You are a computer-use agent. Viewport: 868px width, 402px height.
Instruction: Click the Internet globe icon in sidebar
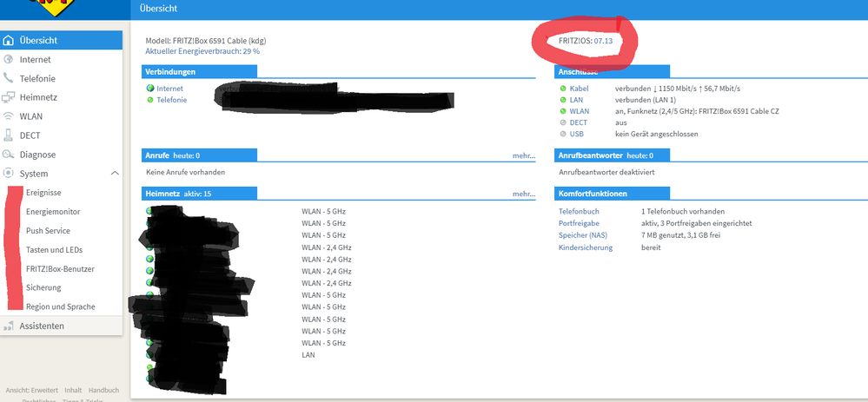[x=9, y=59]
